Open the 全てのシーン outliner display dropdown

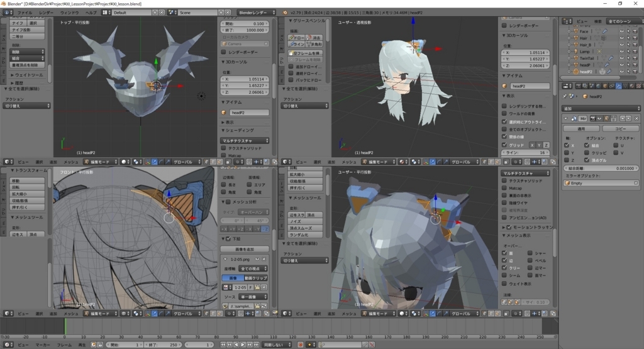[x=625, y=21]
